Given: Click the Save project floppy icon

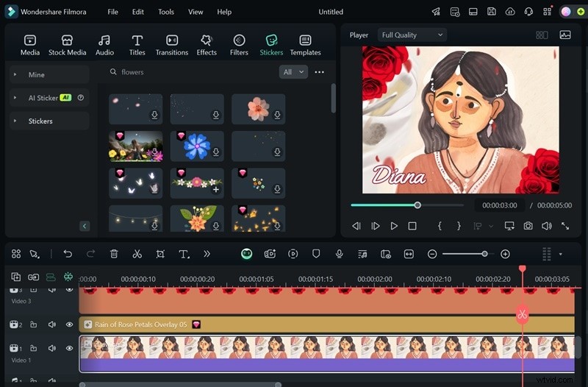Looking at the screenshot, I should point(491,12).
